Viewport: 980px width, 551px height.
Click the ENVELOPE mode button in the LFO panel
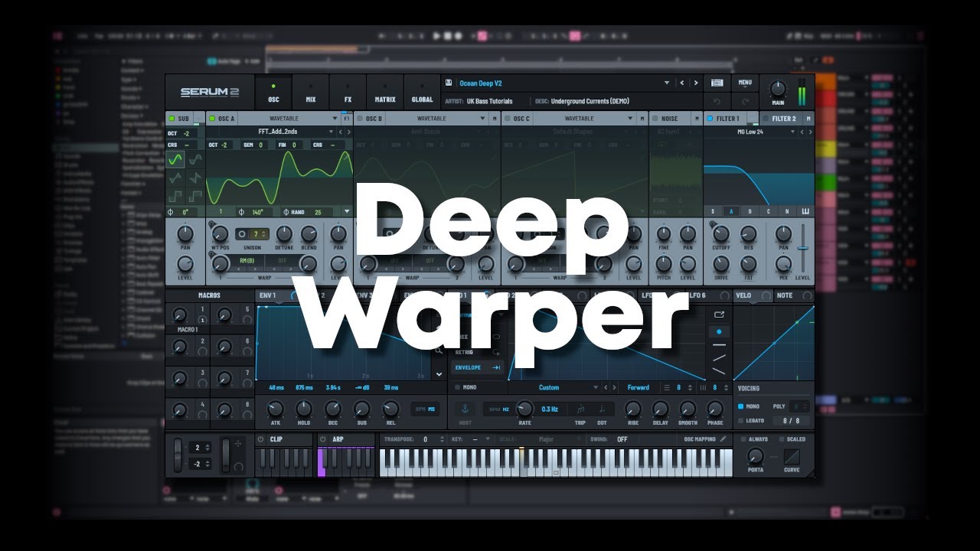tap(469, 368)
